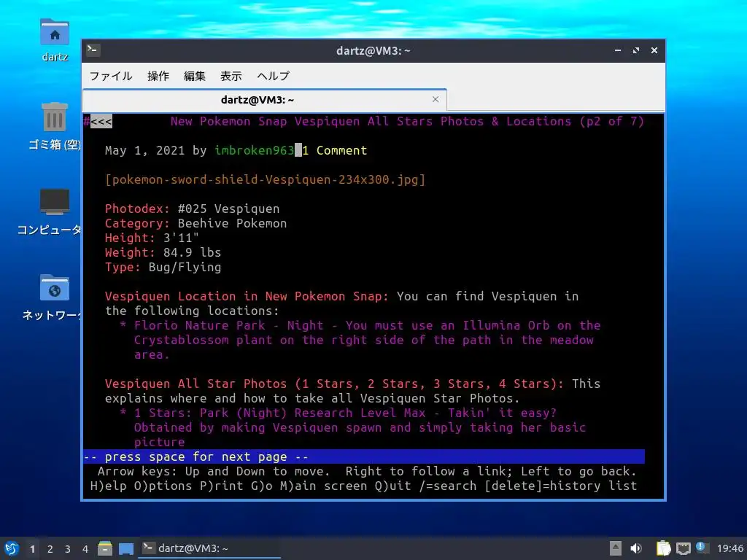747x560 pixels.
Task: Click the network monitor tray icon
Action: pos(683,548)
